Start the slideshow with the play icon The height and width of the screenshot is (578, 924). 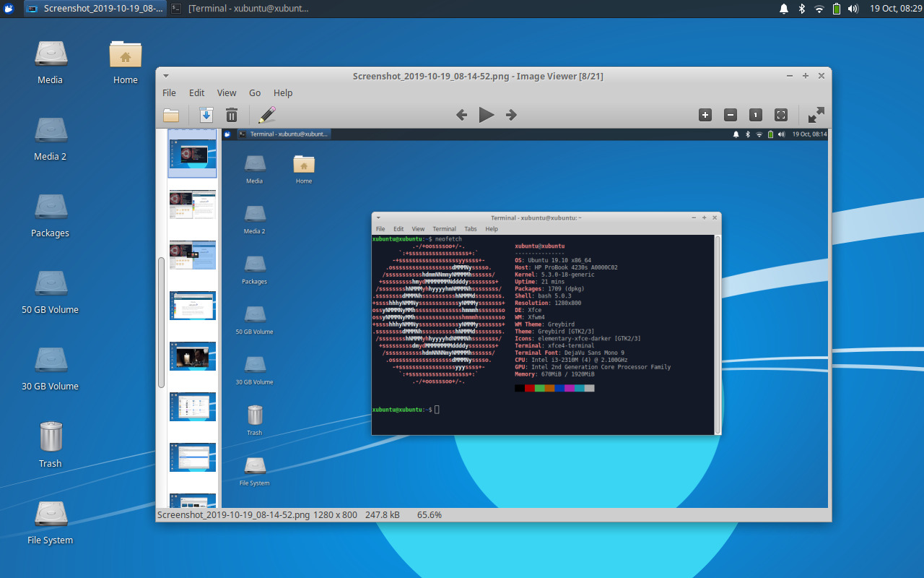(486, 115)
